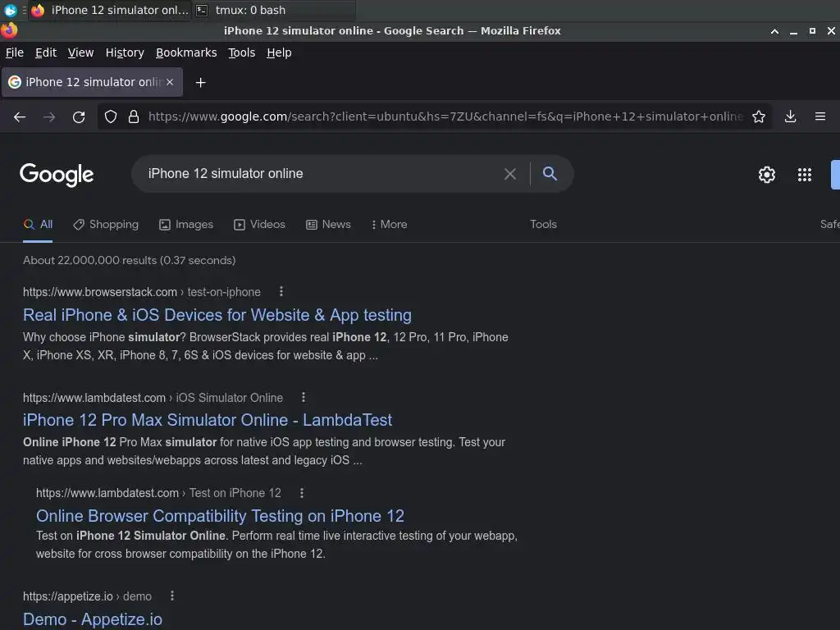Open the Tools menu in menu bar
Image resolution: width=840 pixels, height=630 pixels.
click(x=242, y=52)
